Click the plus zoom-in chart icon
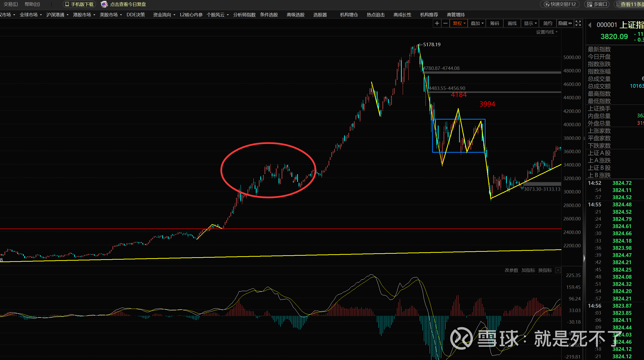Viewport: 644px width, 360px height. [437, 23]
